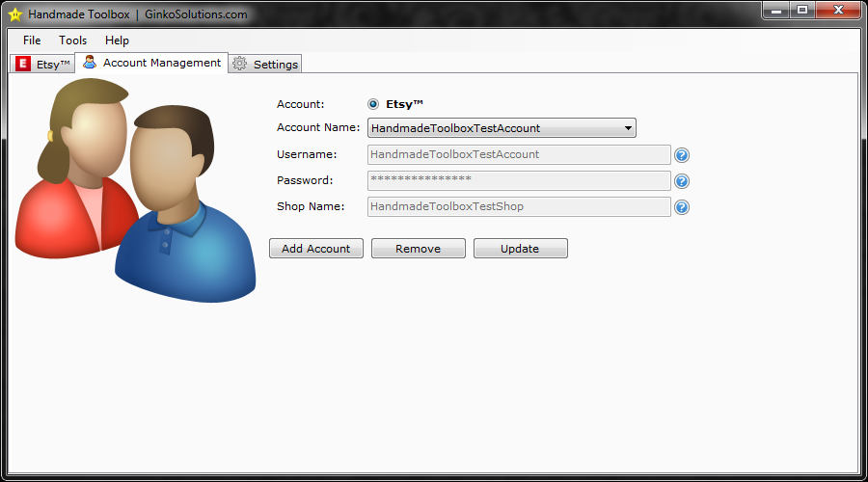868x482 pixels.
Task: Open the Account Name dropdown
Action: (x=502, y=128)
